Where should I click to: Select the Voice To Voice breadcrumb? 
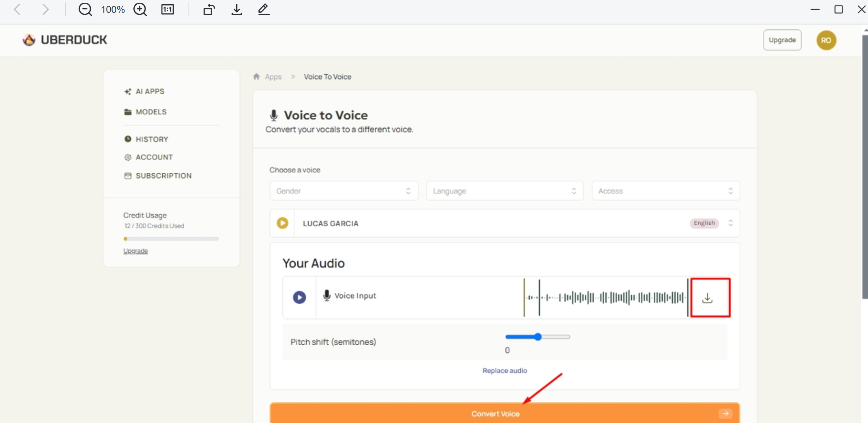click(327, 77)
